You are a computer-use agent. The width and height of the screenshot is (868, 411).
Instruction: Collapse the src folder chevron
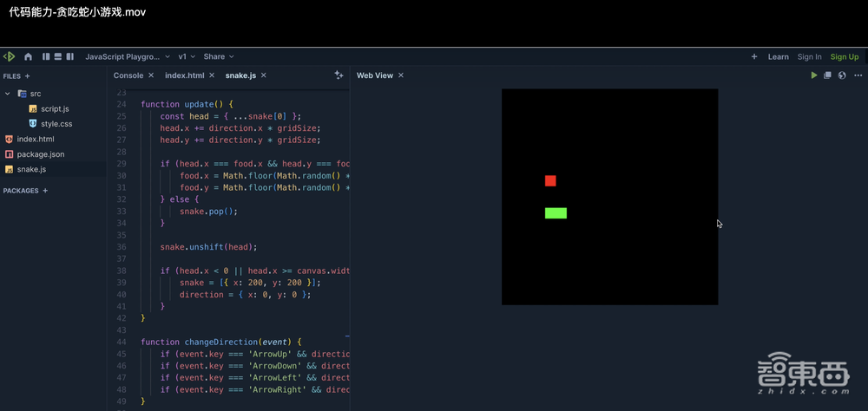(x=8, y=94)
